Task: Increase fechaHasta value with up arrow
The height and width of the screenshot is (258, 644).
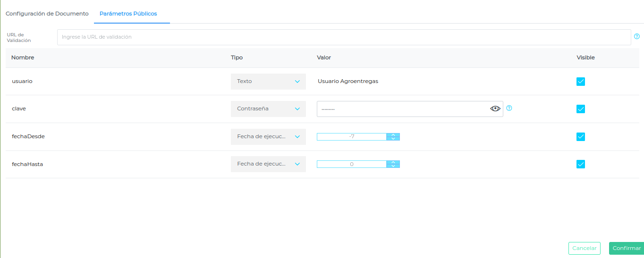Action: click(393, 162)
